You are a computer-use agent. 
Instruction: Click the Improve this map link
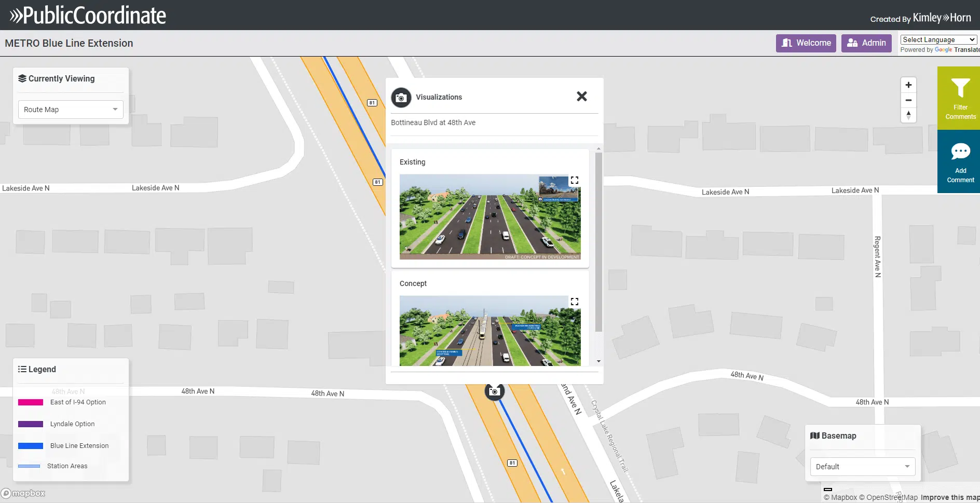[950, 497]
